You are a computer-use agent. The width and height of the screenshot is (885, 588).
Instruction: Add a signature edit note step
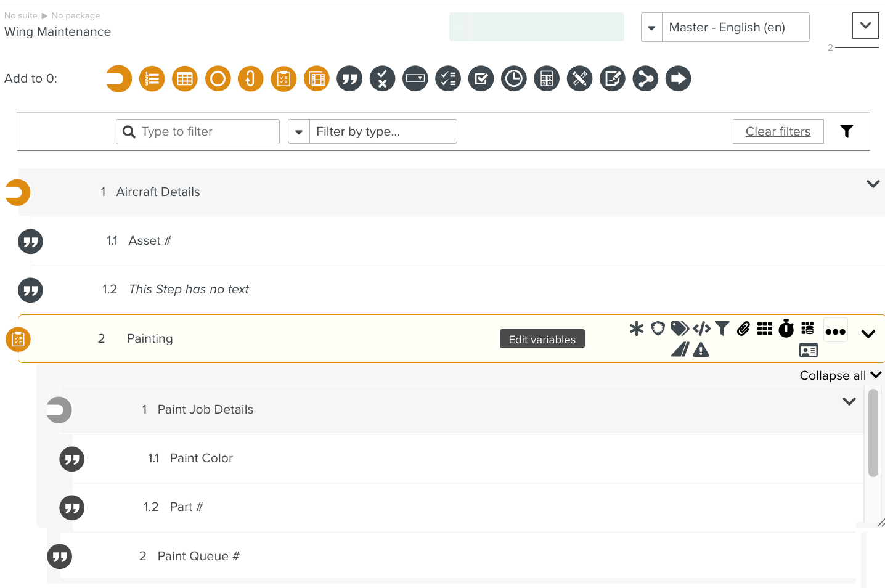[613, 79]
